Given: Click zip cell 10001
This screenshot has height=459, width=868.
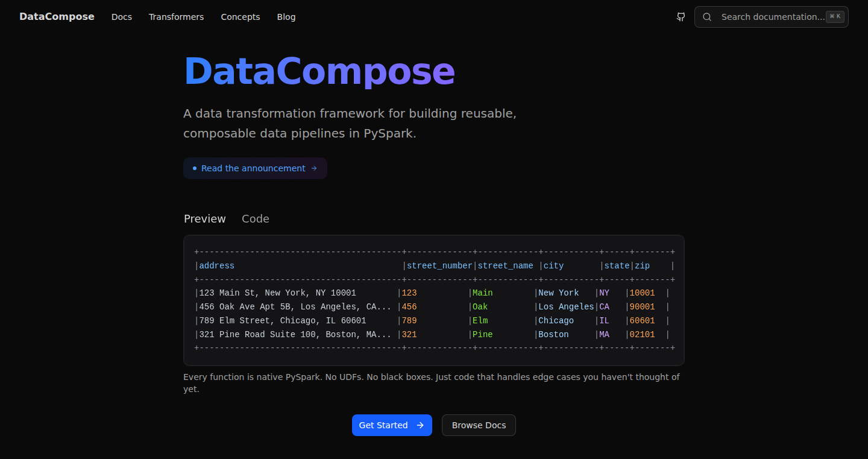Looking at the screenshot, I should point(643,293).
